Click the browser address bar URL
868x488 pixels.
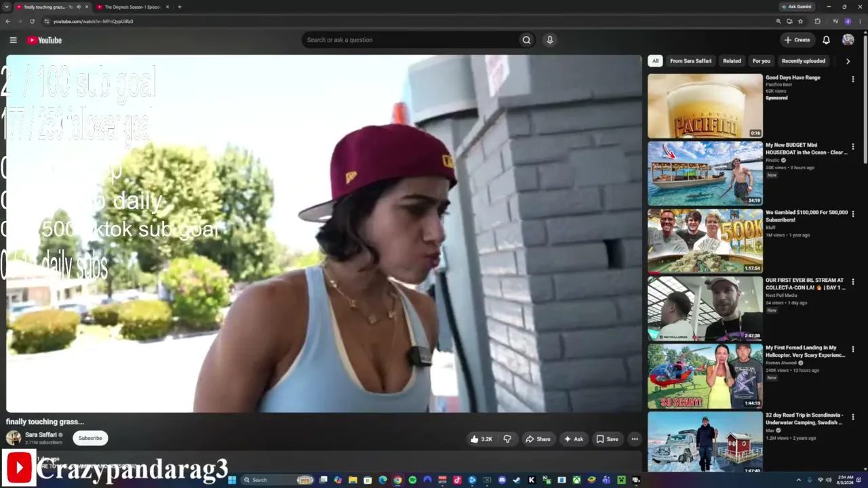[93, 21]
